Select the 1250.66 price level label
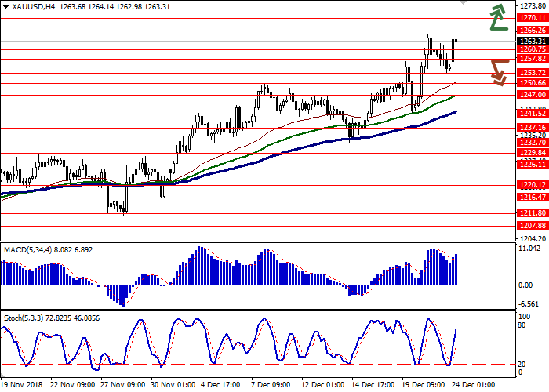The width and height of the screenshot is (549, 392). [x=531, y=82]
